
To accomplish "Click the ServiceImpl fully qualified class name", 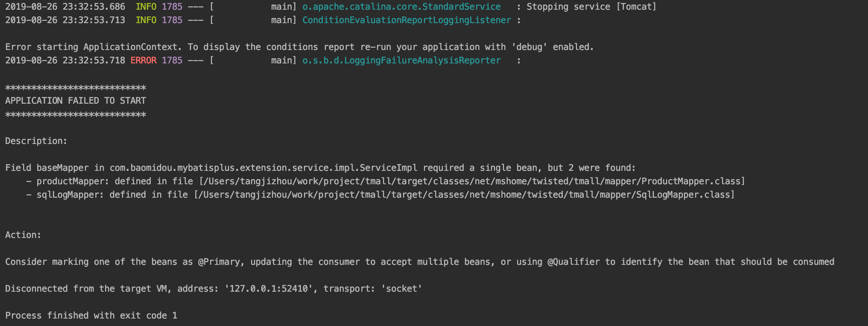I will point(263,168).
